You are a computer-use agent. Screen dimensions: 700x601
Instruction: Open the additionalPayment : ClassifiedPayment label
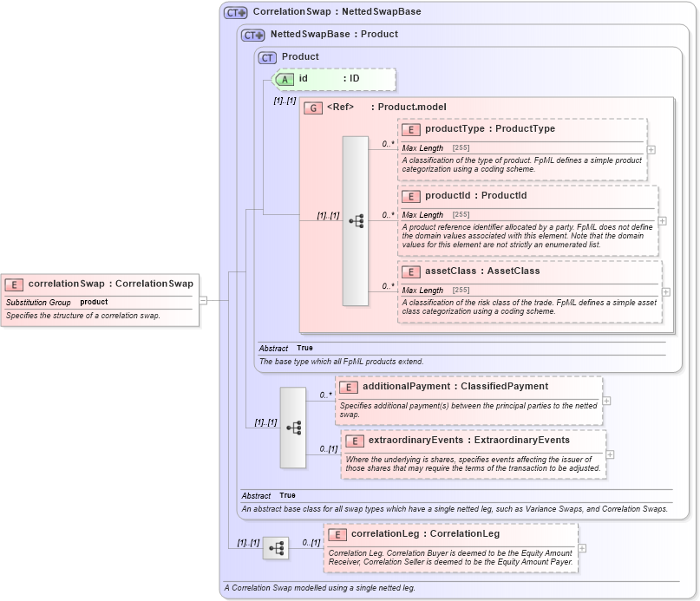point(455,386)
